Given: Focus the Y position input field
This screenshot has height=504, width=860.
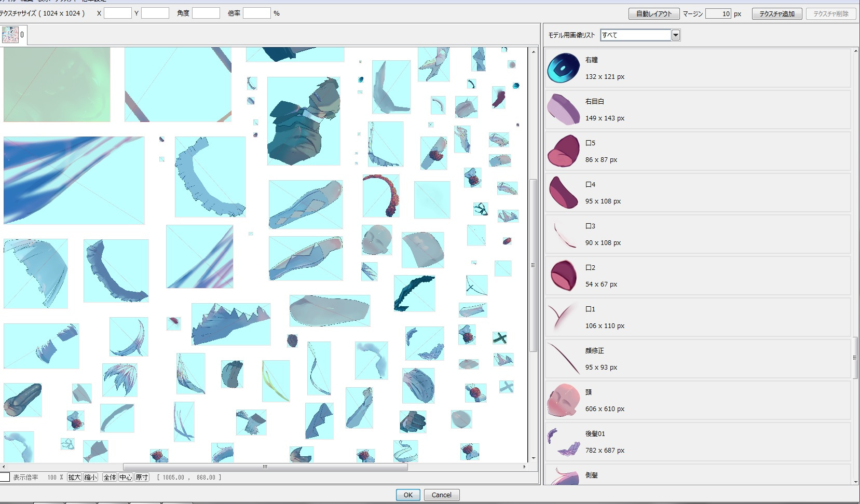Looking at the screenshot, I should coord(155,13).
